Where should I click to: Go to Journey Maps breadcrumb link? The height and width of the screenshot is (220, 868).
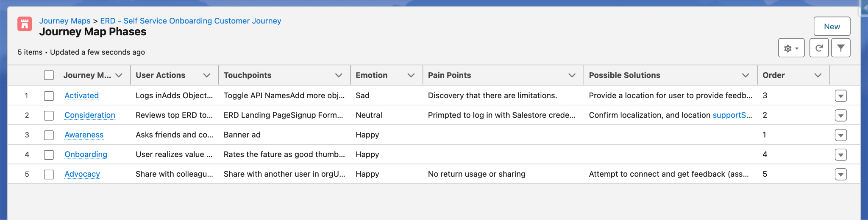(65, 21)
